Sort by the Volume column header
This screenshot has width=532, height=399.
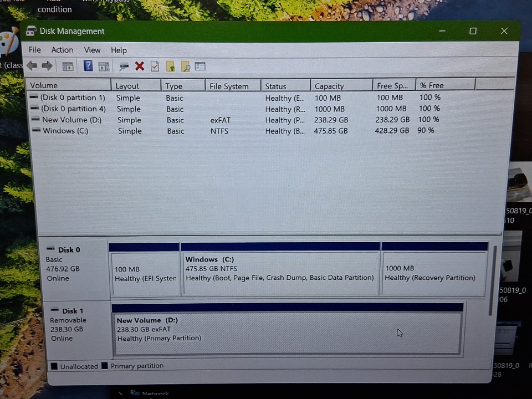click(69, 85)
